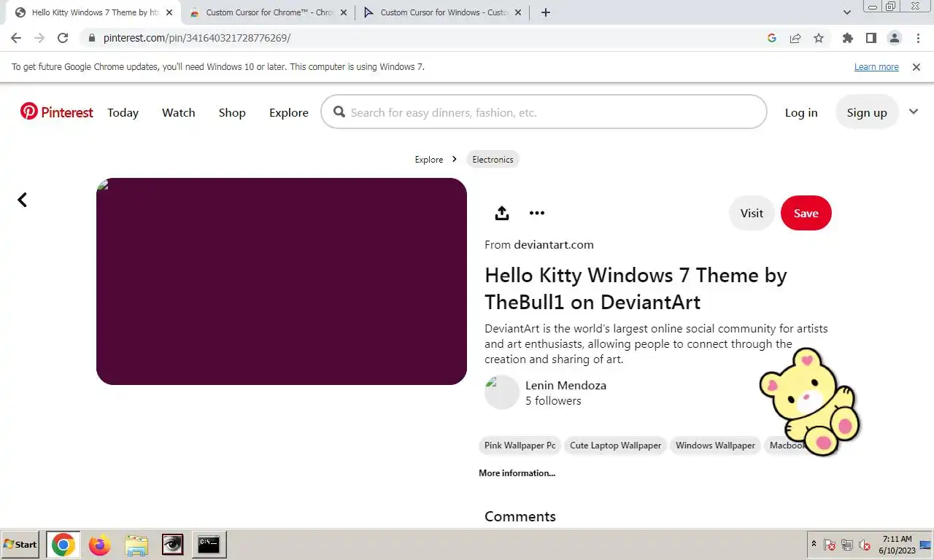Save the pin with red Save button
The width and height of the screenshot is (934, 560).
[x=806, y=213]
